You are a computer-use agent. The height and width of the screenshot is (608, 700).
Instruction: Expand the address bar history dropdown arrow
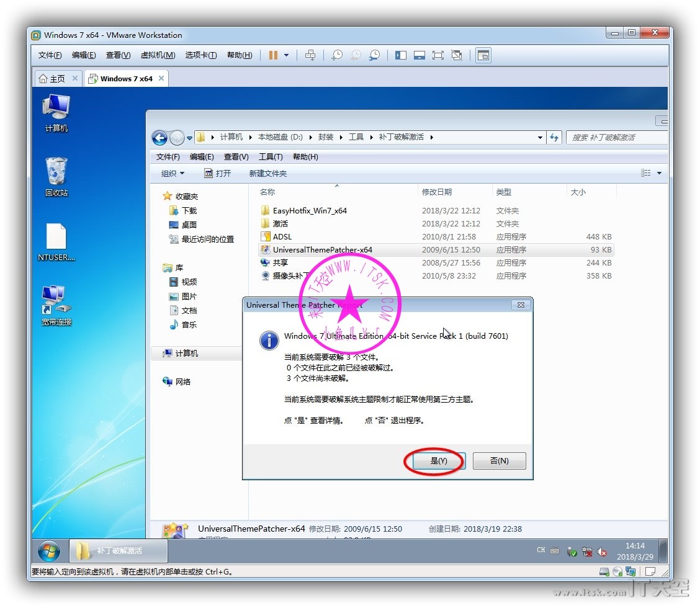tap(540, 138)
